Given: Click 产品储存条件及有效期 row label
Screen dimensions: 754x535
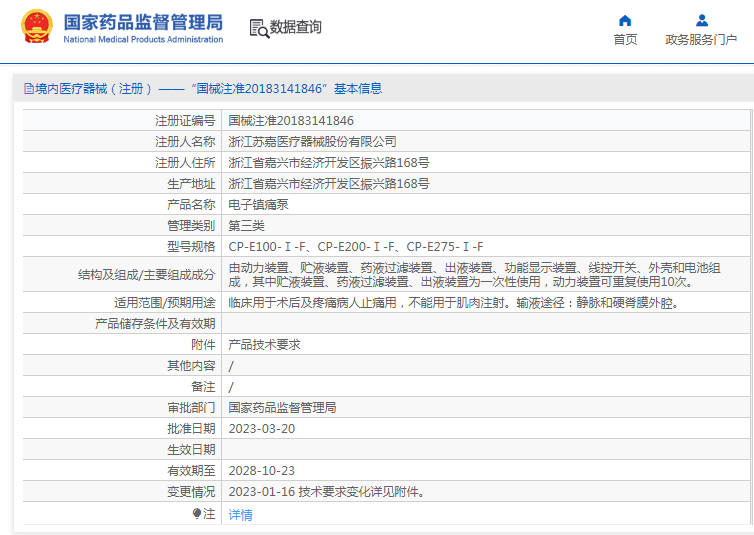Looking at the screenshot, I should tap(155, 324).
